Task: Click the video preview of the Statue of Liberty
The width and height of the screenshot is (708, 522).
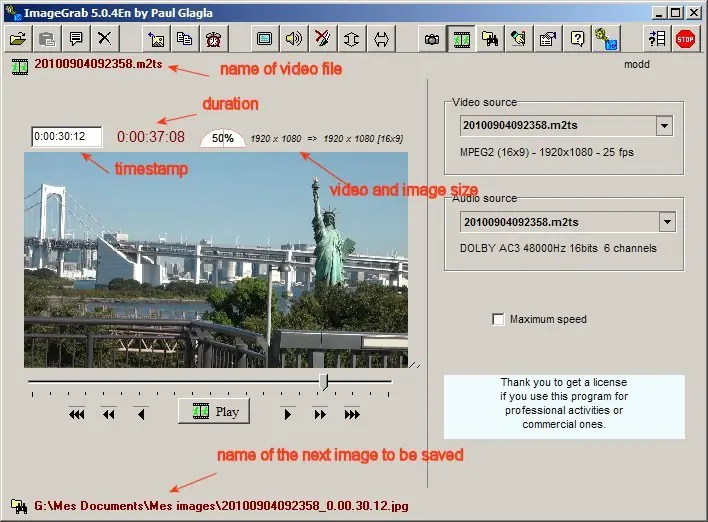Action: [x=216, y=260]
